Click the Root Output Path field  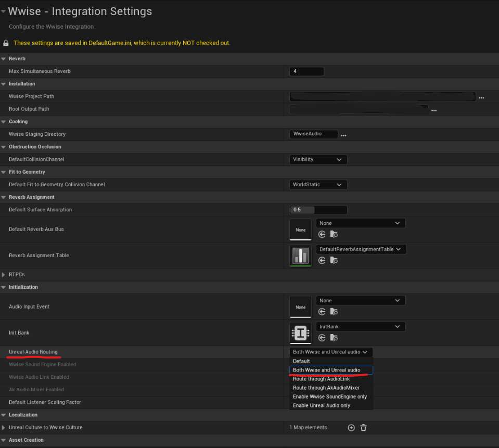[359, 109]
